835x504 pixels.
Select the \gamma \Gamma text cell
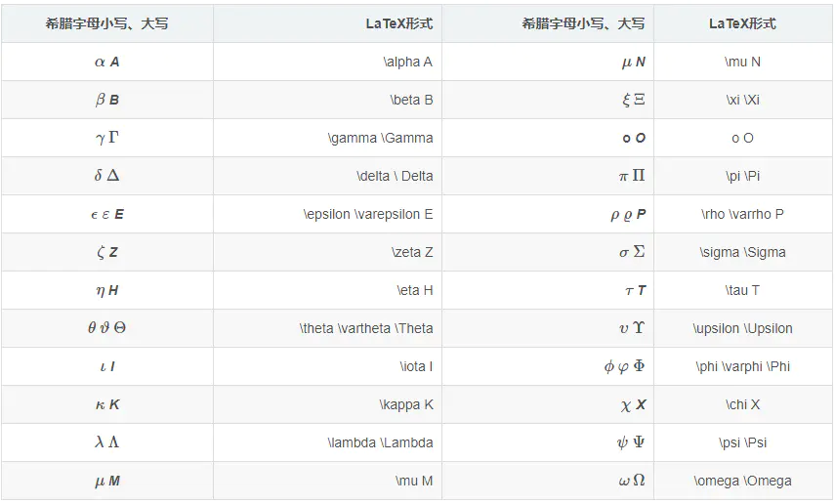coord(327,138)
